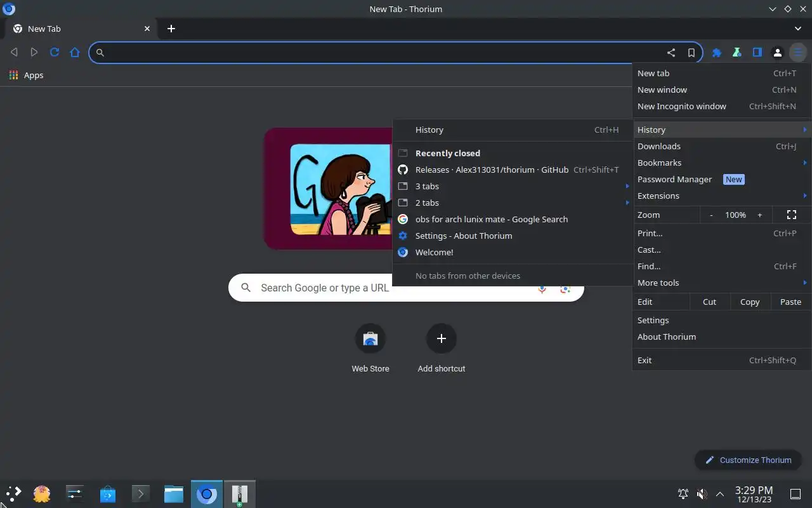
Task: Select New tab in the menu
Action: pyautogui.click(x=722, y=73)
